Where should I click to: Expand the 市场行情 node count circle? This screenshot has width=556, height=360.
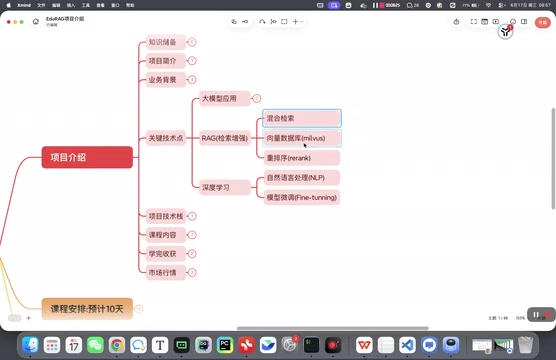[x=192, y=272]
